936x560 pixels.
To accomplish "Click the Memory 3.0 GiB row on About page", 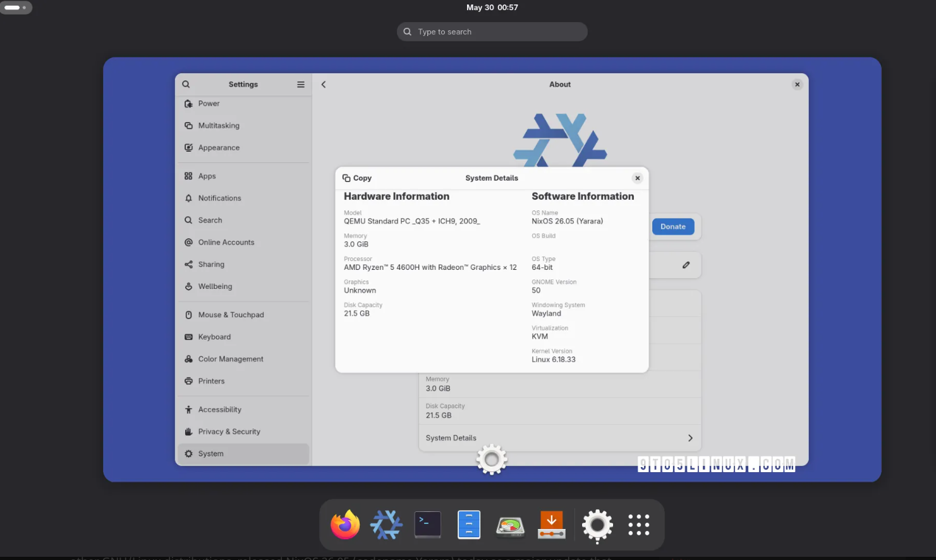I will click(x=560, y=384).
